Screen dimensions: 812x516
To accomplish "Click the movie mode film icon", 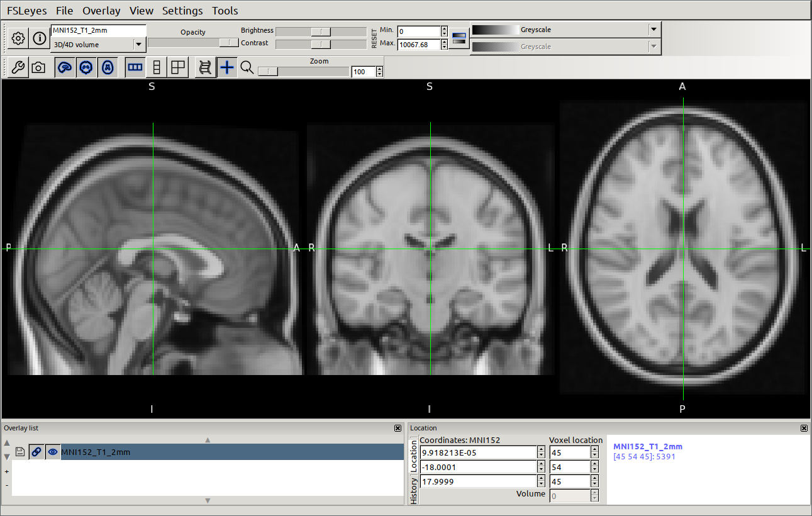I will [204, 68].
